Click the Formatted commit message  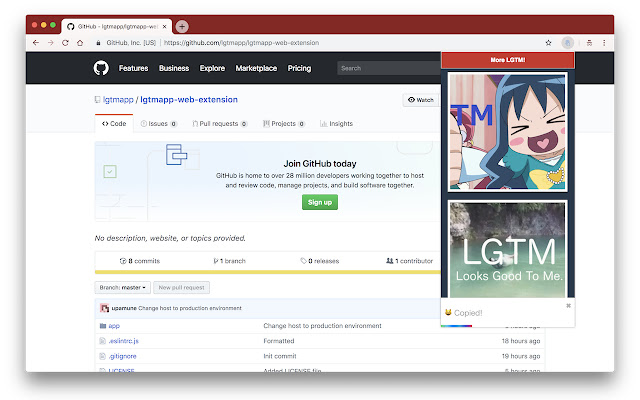[x=279, y=341]
